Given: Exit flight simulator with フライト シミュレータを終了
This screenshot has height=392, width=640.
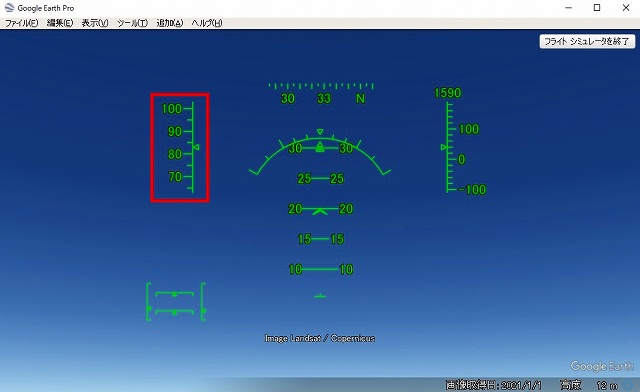Looking at the screenshot, I should click(x=587, y=41).
